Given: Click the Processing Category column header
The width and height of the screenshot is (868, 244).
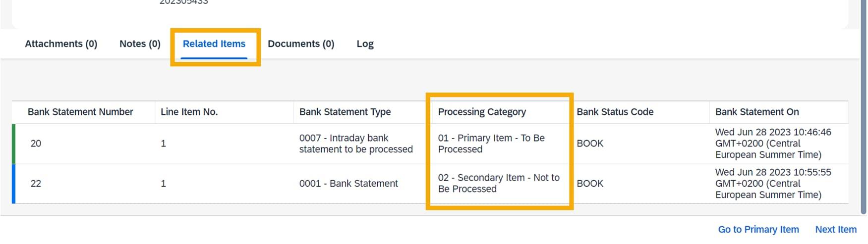Looking at the screenshot, I should pos(482,112).
